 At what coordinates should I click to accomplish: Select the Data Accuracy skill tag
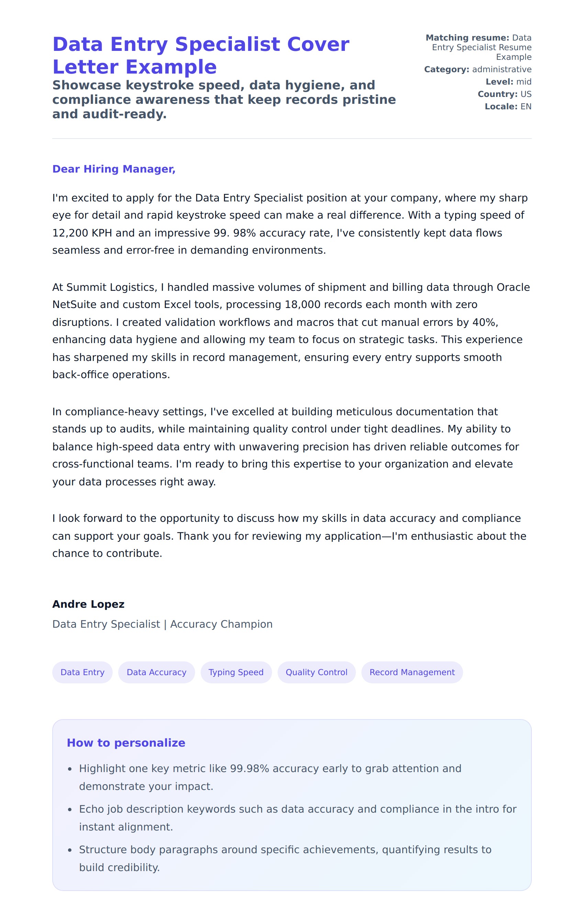coord(156,672)
